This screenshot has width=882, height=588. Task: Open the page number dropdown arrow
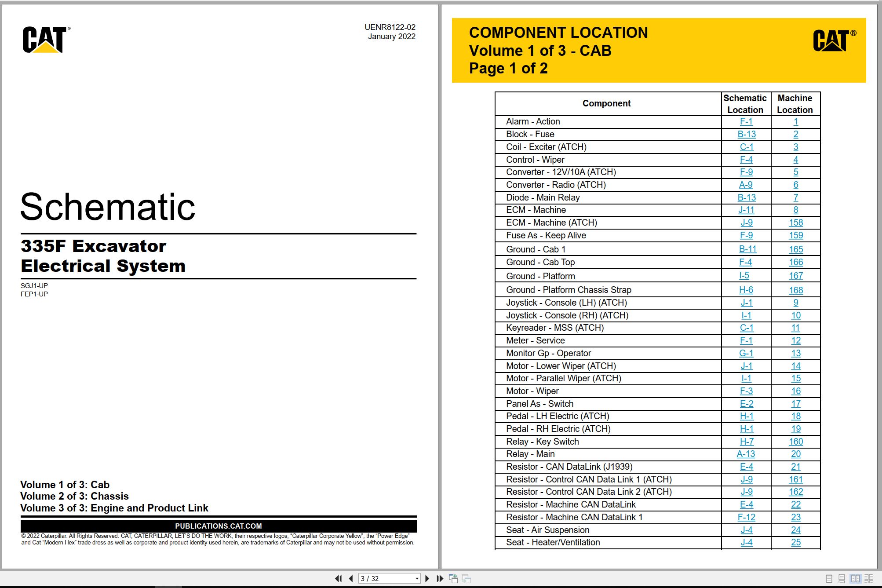[417, 579]
